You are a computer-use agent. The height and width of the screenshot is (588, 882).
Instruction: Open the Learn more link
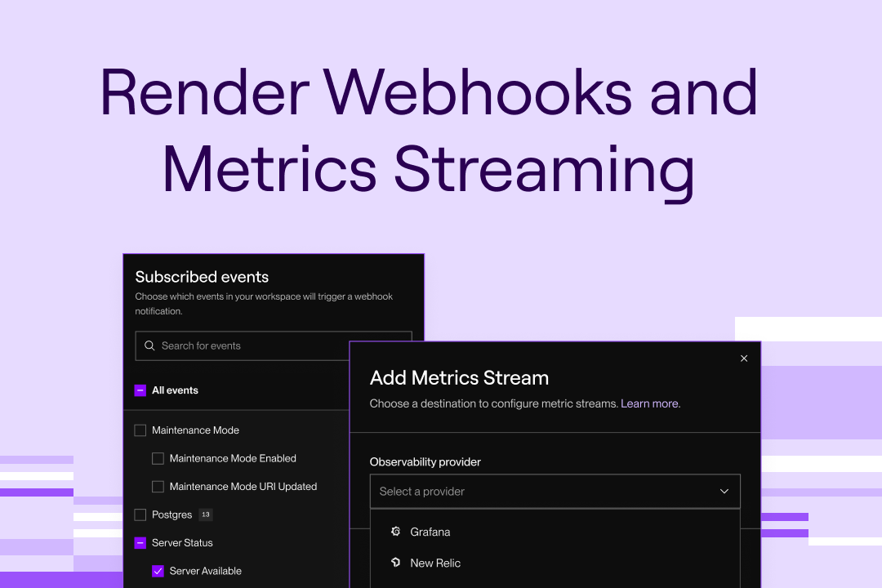650,403
